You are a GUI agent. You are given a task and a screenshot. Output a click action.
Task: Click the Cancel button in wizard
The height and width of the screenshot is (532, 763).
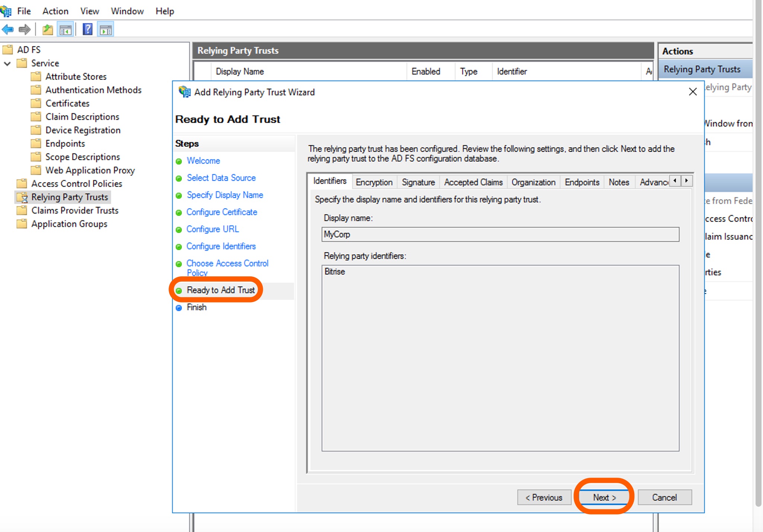(x=664, y=497)
